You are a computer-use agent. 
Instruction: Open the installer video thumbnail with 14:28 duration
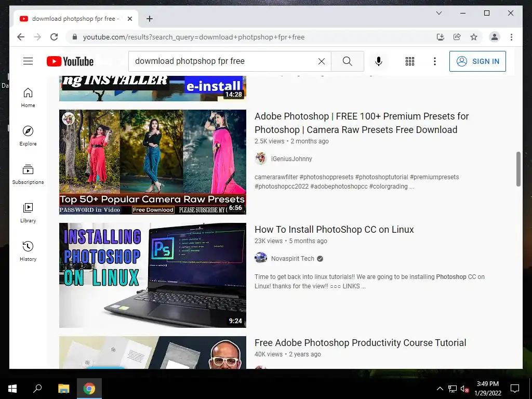click(x=153, y=88)
